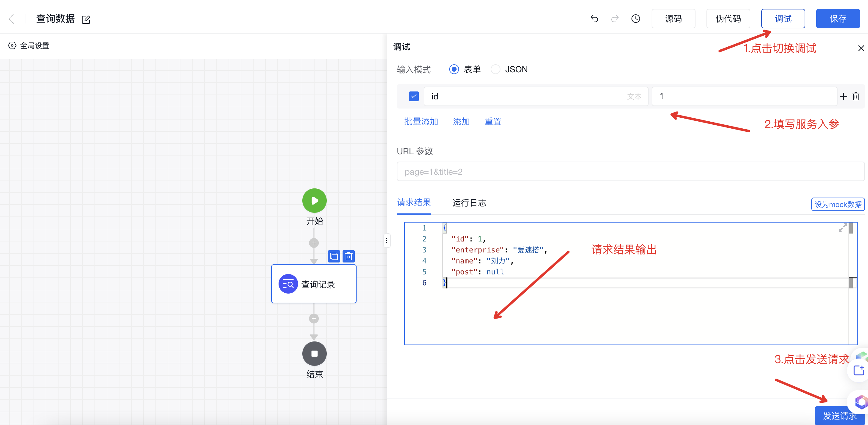Copy the 查询记录 node
The image size is (868, 425).
(334, 256)
